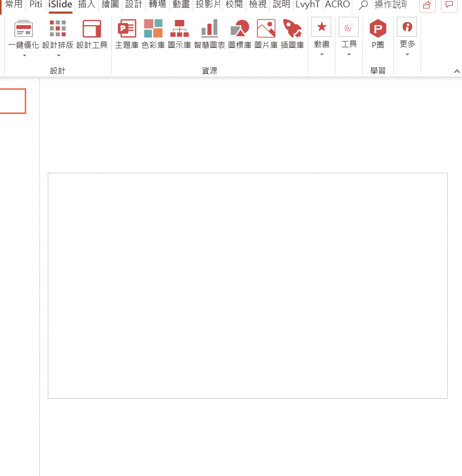Click the blank slide canvas
The image size is (462, 476).
click(248, 286)
